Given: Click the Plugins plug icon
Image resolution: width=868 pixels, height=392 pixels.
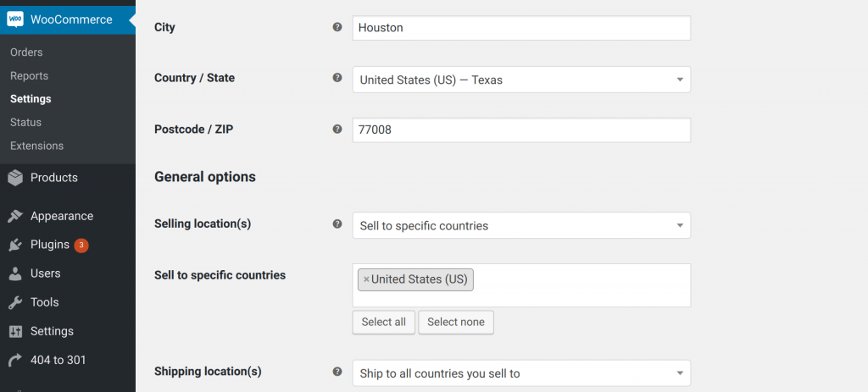Looking at the screenshot, I should click(15, 245).
